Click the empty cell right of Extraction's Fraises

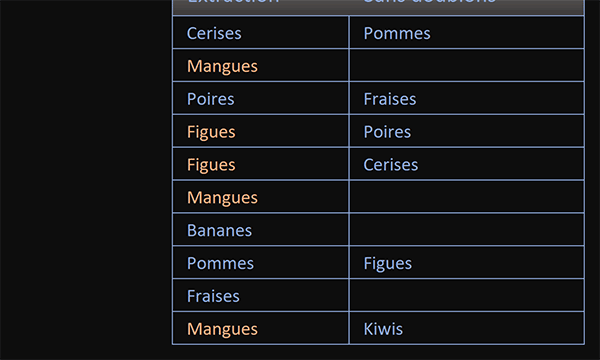coord(466,296)
